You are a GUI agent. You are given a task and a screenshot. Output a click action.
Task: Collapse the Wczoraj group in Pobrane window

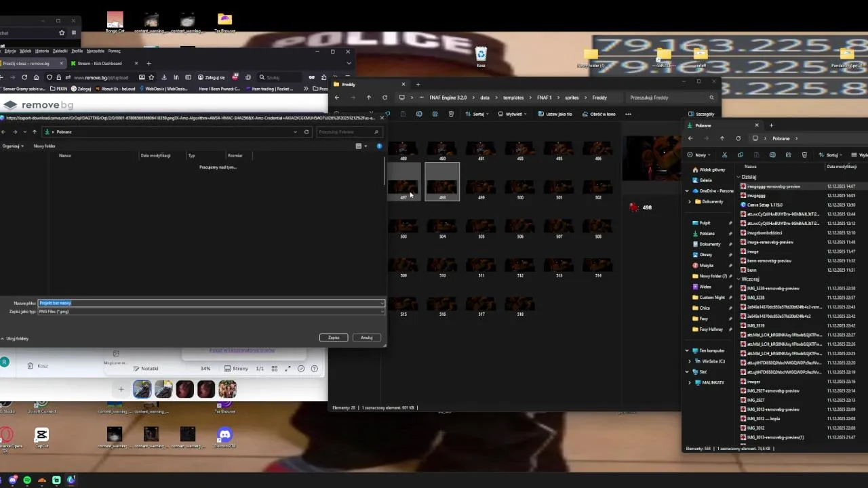pos(739,279)
